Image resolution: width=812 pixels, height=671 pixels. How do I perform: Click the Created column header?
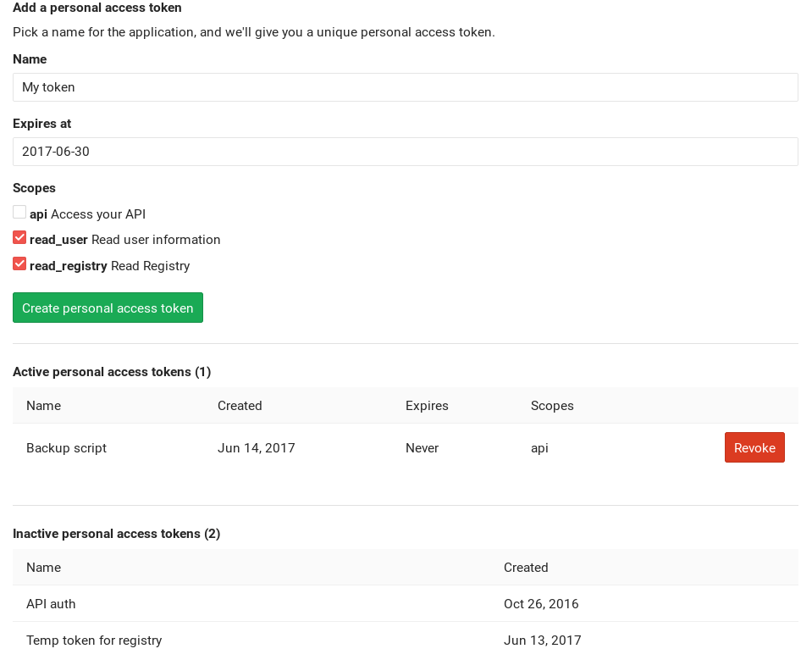pos(240,405)
